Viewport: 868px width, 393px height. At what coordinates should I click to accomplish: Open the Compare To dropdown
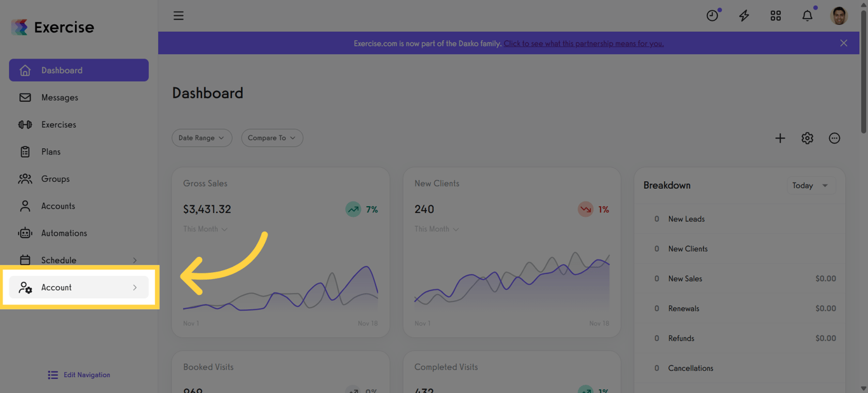click(x=272, y=138)
